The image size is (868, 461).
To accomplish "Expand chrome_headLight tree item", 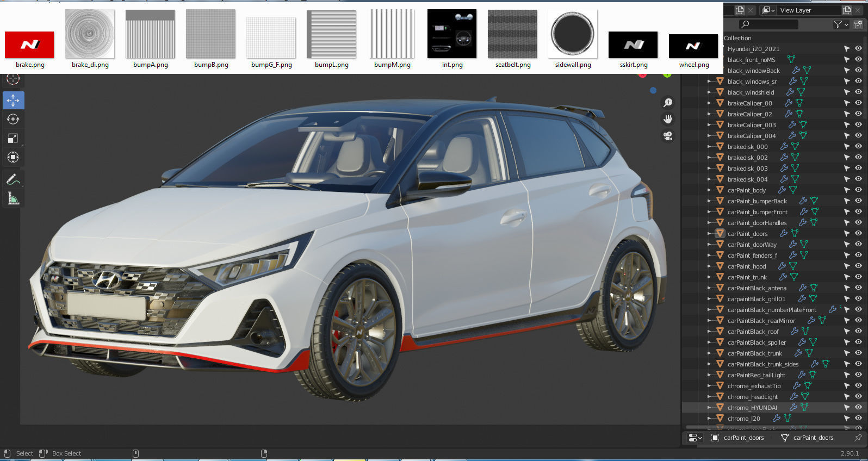I will (x=709, y=396).
